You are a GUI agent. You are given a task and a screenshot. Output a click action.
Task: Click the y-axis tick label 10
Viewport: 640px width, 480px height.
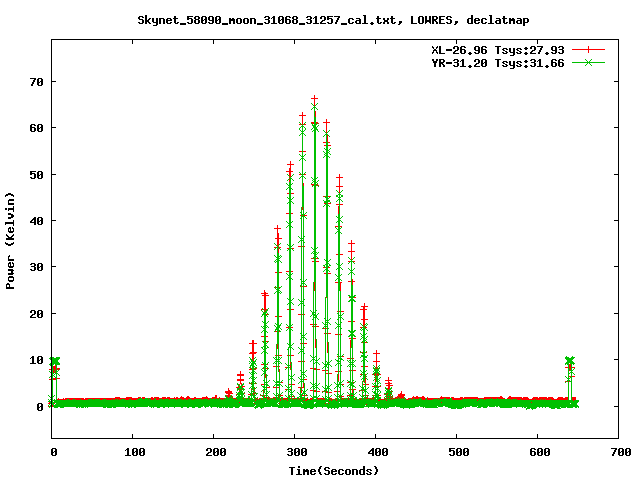(x=36, y=360)
